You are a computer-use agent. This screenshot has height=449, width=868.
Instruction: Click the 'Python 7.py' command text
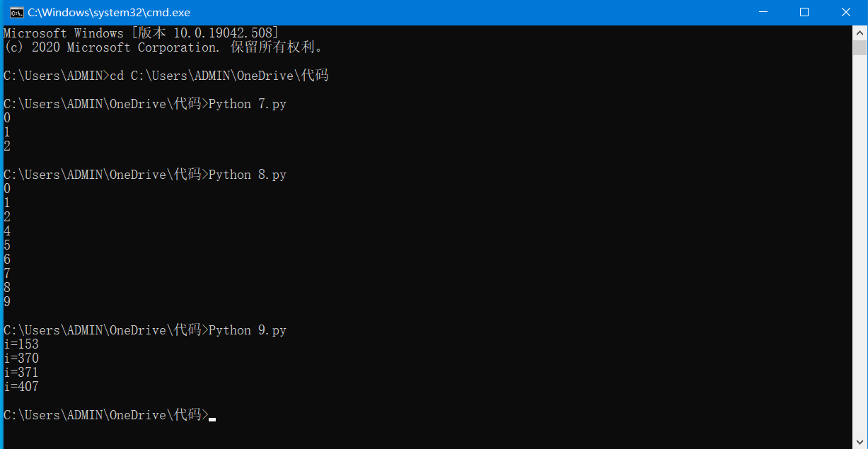247,104
